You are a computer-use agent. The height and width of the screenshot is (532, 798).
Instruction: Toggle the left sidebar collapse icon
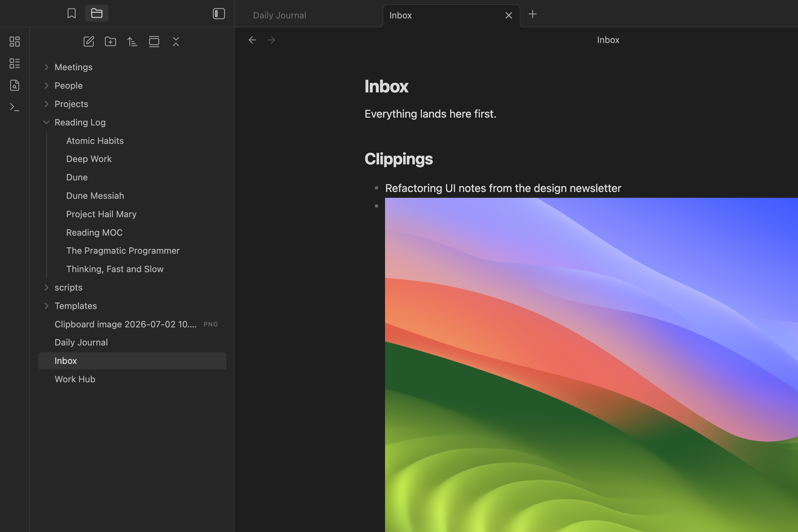pyautogui.click(x=219, y=14)
